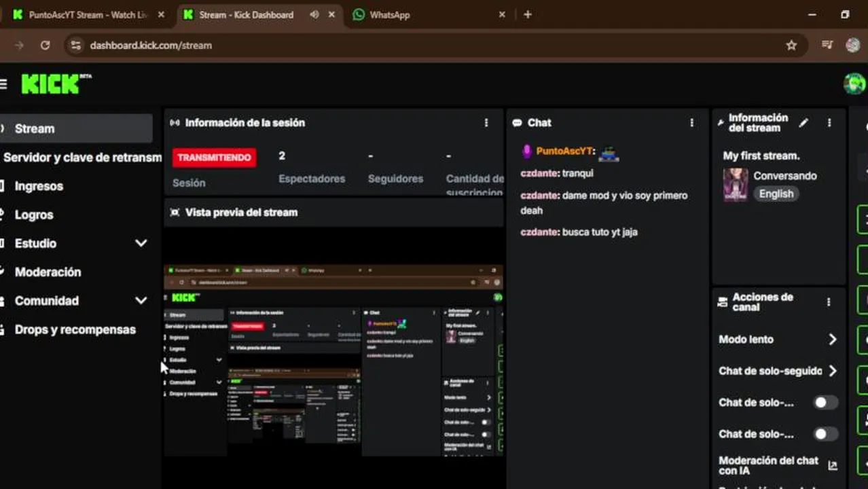Go to Ingresos in sidebar

(x=39, y=186)
